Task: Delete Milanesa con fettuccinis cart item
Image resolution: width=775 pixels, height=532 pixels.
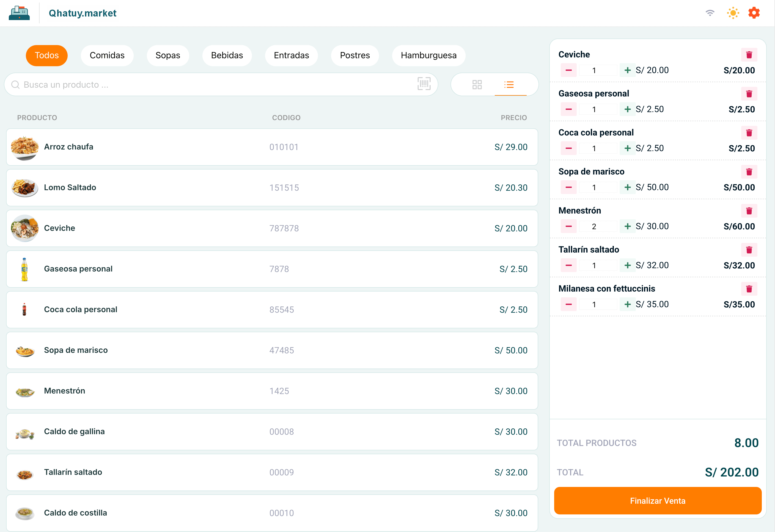Action: click(x=749, y=289)
